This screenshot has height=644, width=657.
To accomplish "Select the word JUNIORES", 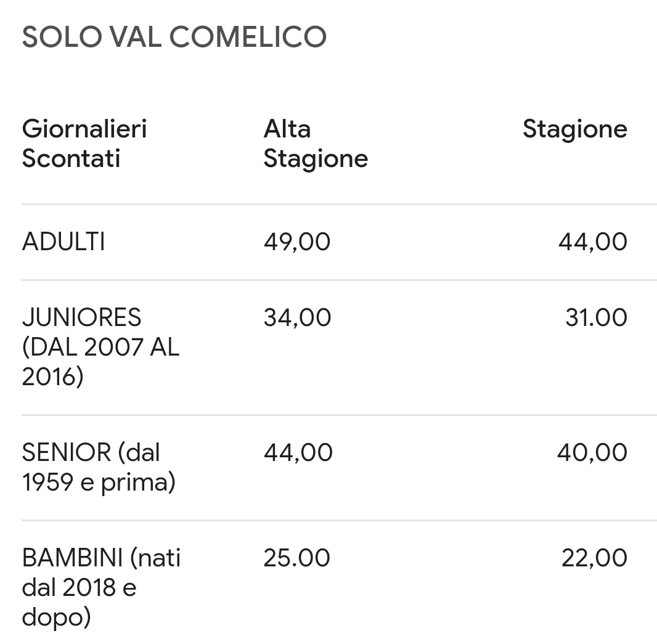I will tap(82, 318).
